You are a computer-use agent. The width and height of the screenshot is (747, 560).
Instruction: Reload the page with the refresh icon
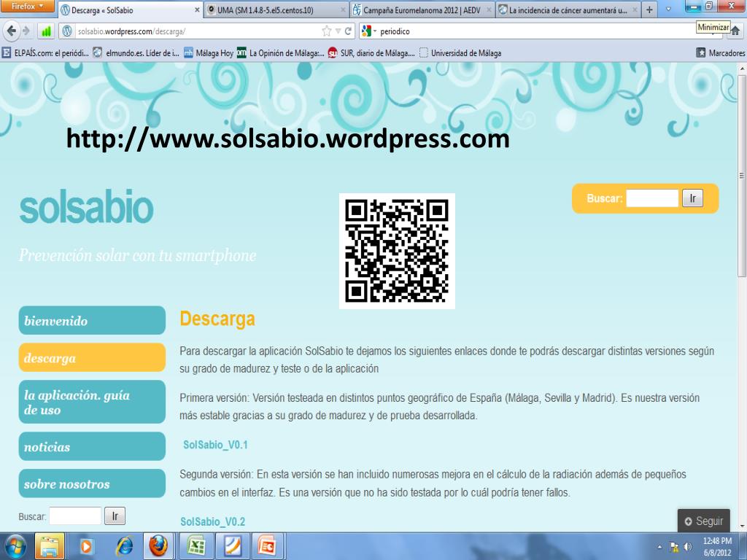(348, 31)
